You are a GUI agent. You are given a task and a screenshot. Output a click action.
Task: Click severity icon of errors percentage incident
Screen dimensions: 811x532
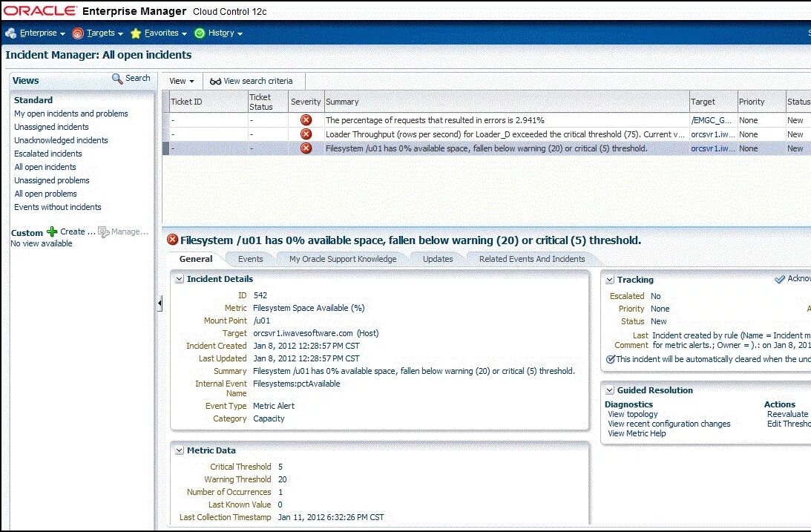[x=306, y=120]
